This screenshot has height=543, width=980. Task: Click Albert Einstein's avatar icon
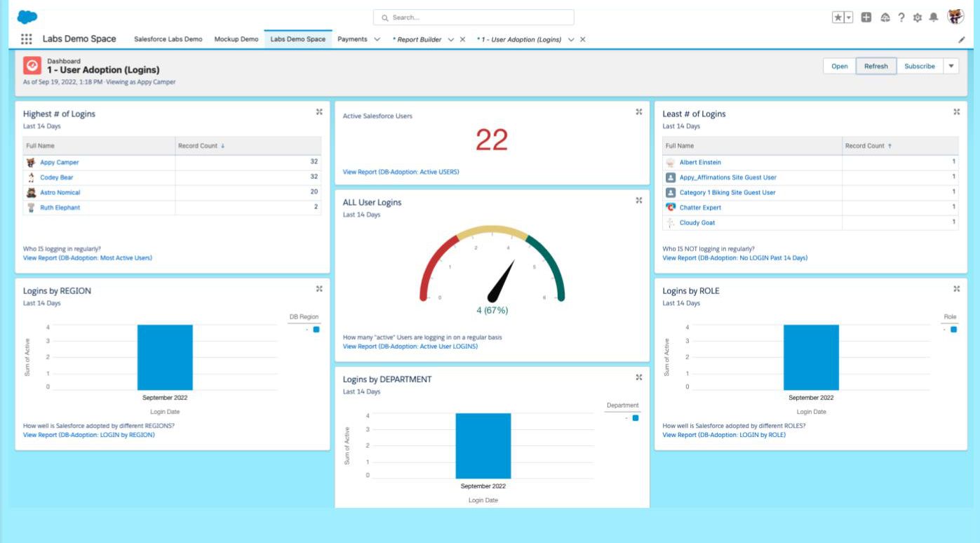(x=671, y=162)
